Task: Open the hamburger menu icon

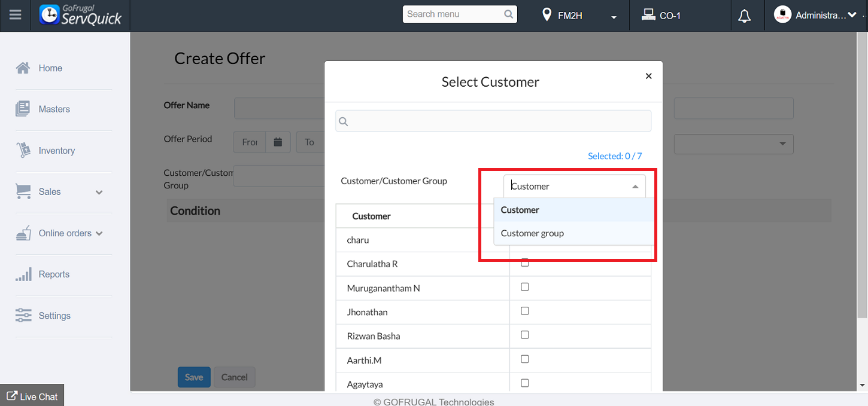Action: [x=16, y=15]
